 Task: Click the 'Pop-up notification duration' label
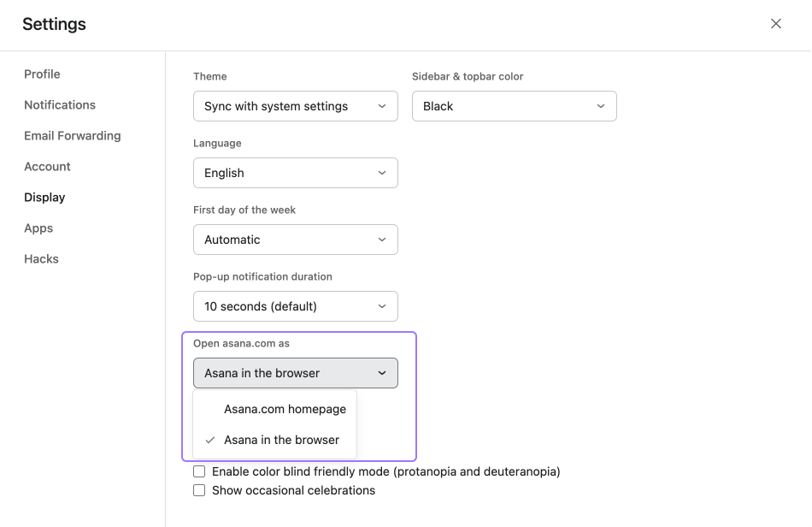coord(262,276)
